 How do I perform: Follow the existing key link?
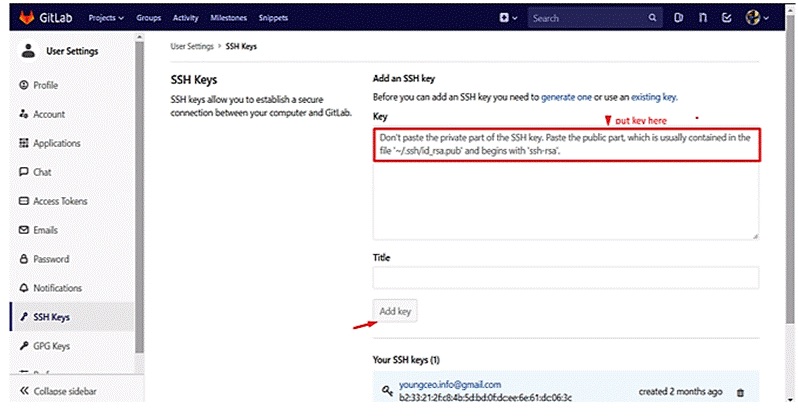point(653,97)
